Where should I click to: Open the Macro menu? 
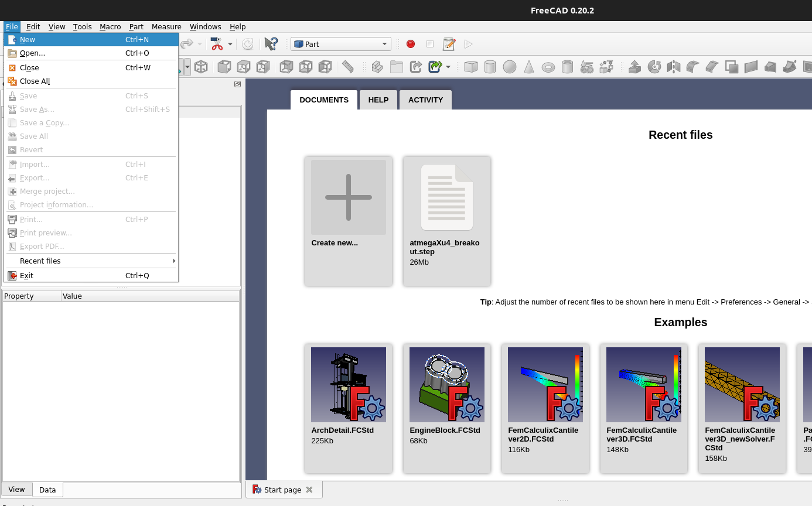110,27
